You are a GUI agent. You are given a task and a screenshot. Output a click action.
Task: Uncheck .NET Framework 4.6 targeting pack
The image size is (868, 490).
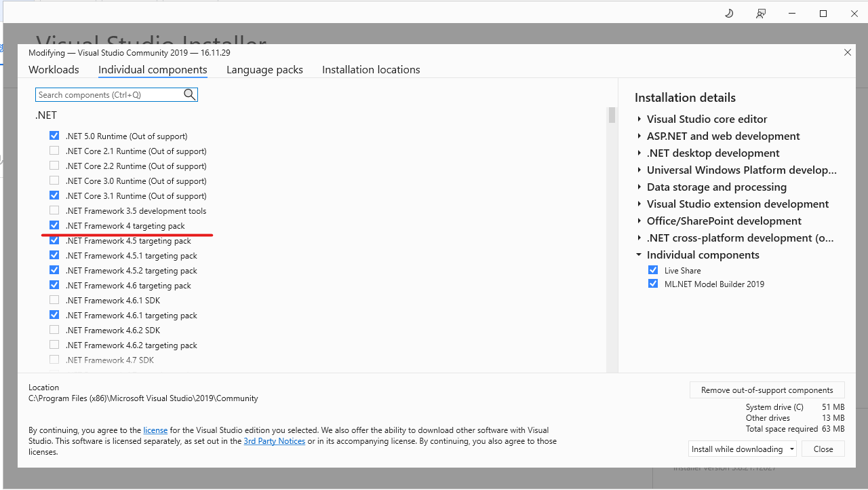tap(54, 285)
